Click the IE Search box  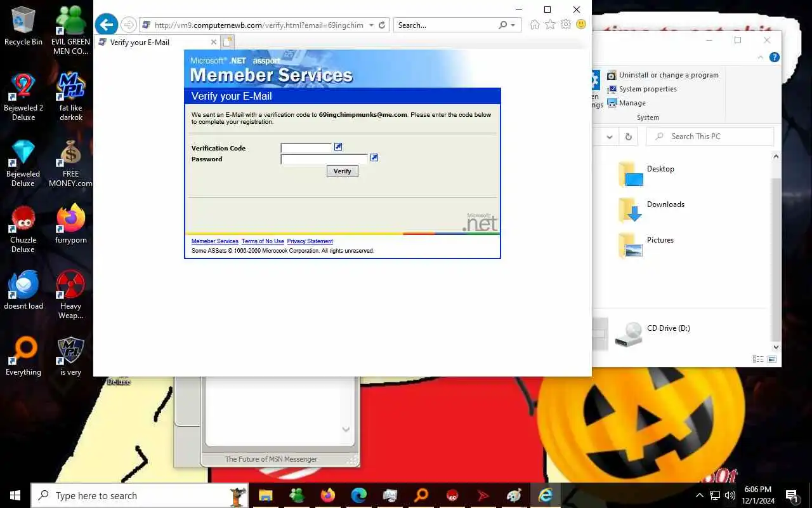click(447, 25)
